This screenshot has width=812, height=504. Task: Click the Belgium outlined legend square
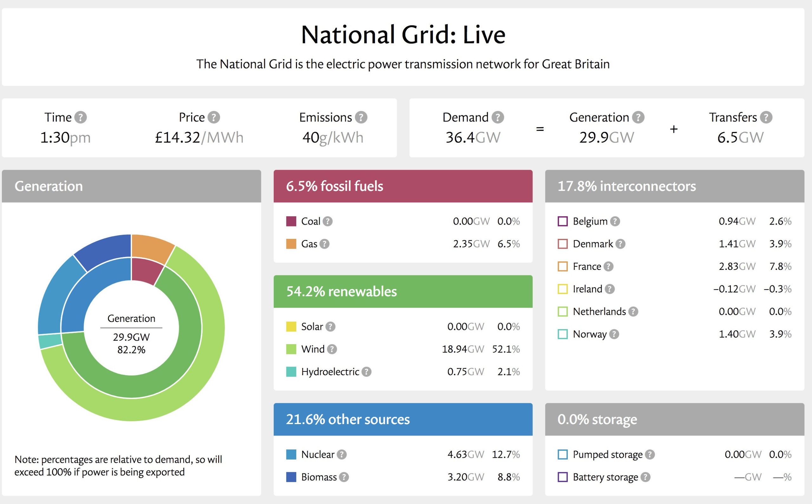pos(563,221)
